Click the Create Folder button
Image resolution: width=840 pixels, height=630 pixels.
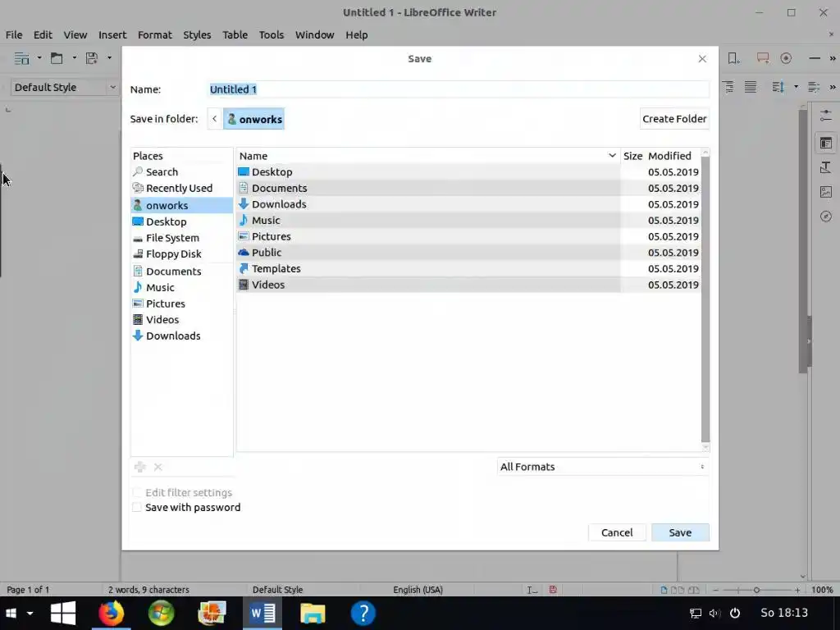(674, 119)
